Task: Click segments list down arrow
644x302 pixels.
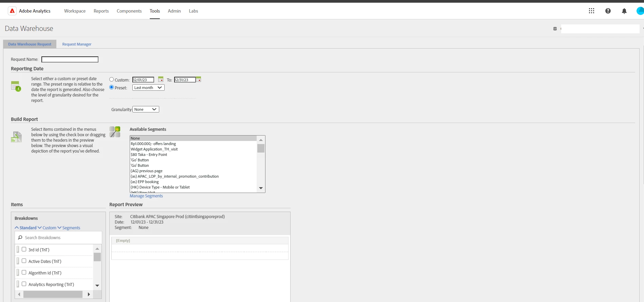Action: click(261, 188)
